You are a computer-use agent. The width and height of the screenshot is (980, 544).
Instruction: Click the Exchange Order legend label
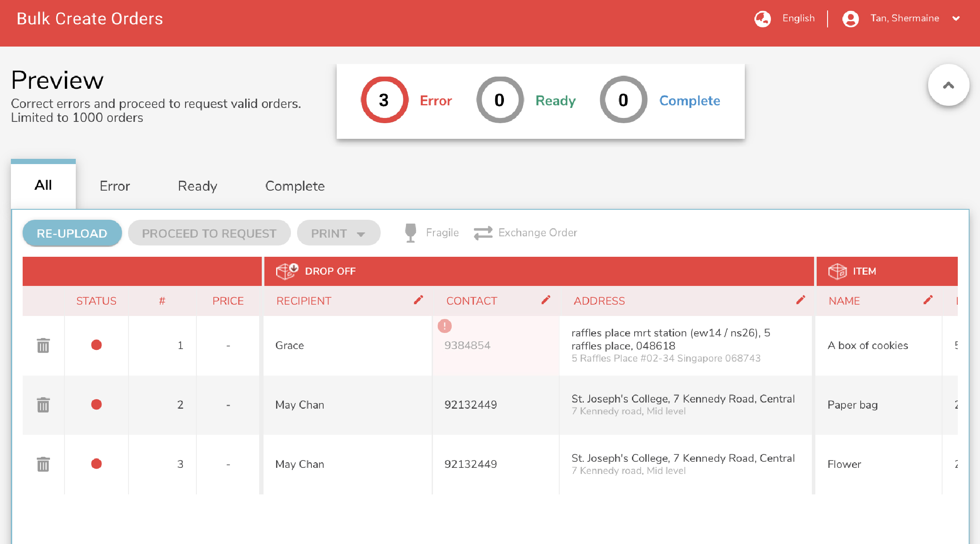(537, 233)
